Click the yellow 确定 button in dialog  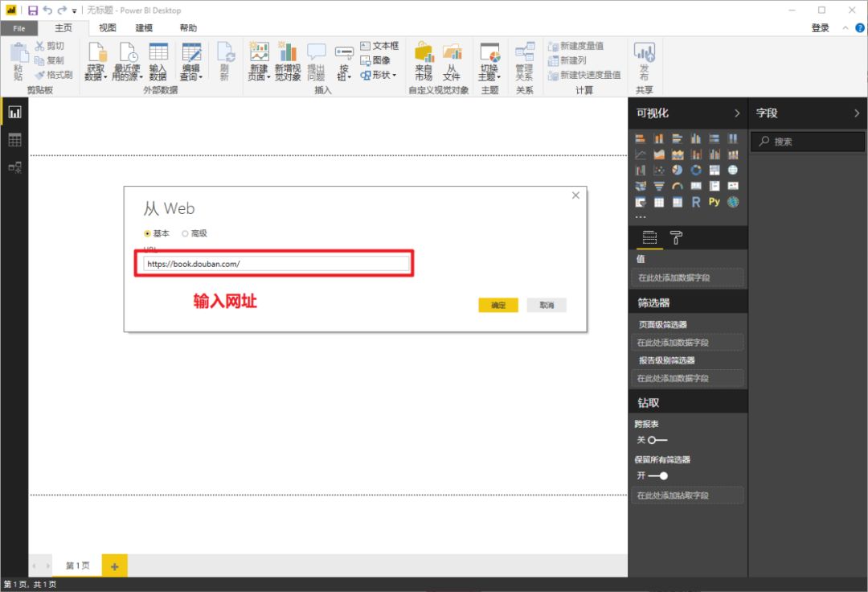[x=498, y=305]
